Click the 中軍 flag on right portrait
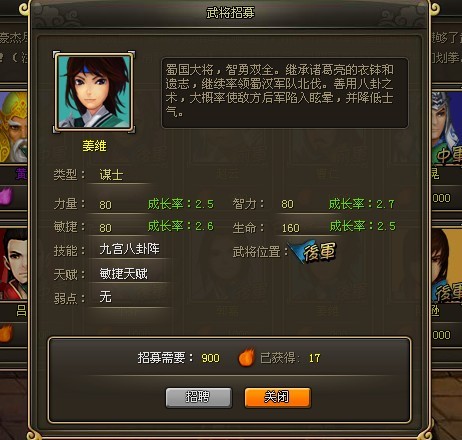The height and width of the screenshot is (440, 462). click(450, 154)
